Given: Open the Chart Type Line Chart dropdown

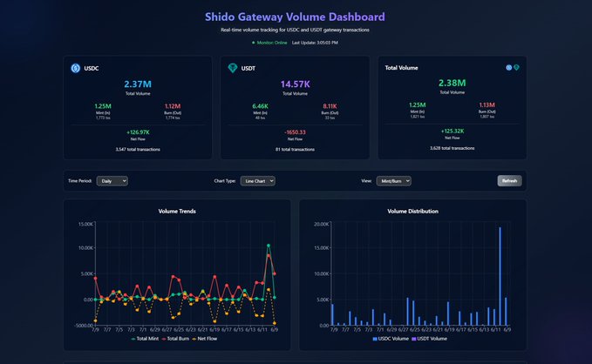Looking at the screenshot, I should (x=257, y=181).
